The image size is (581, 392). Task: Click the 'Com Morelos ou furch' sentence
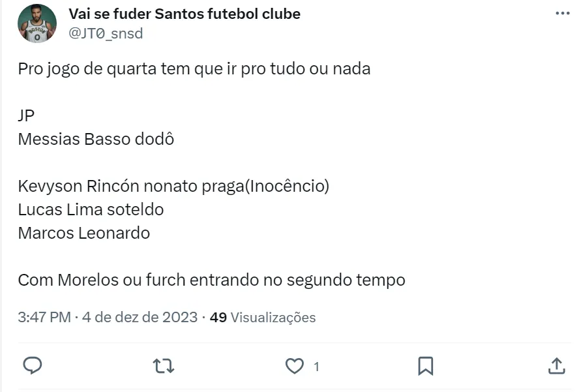(x=211, y=280)
